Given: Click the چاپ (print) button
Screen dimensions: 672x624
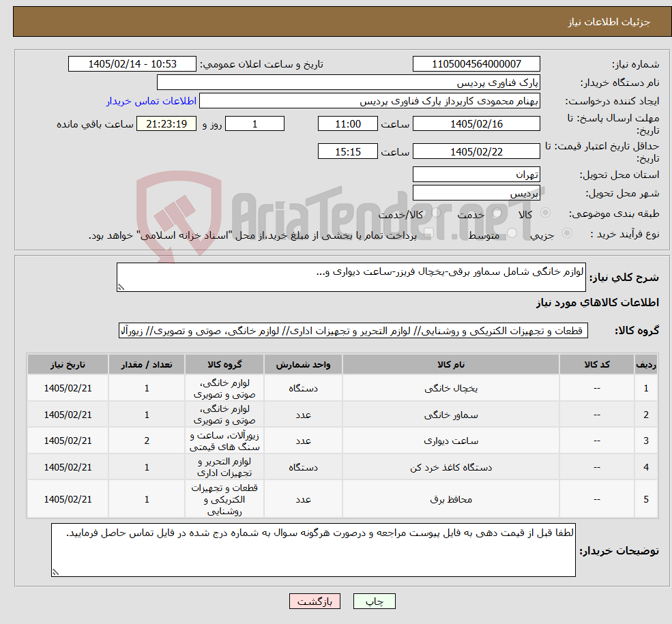Looking at the screenshot, I should 374,601.
